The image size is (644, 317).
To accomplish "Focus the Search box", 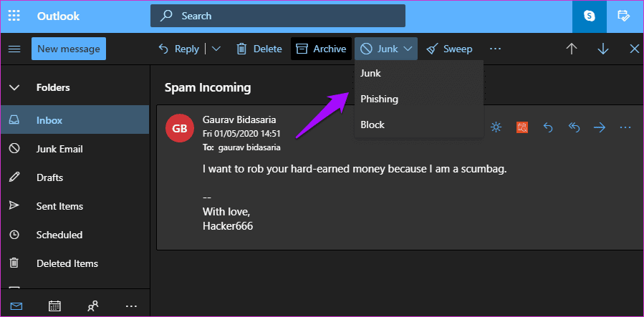I will 278,16.
